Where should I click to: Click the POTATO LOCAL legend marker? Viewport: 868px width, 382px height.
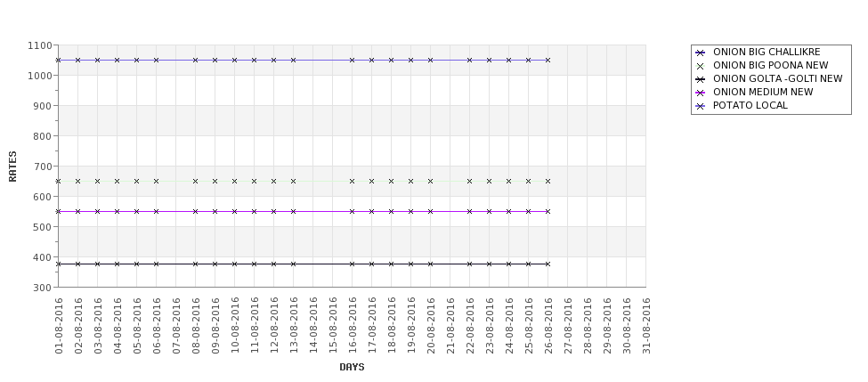(701, 106)
